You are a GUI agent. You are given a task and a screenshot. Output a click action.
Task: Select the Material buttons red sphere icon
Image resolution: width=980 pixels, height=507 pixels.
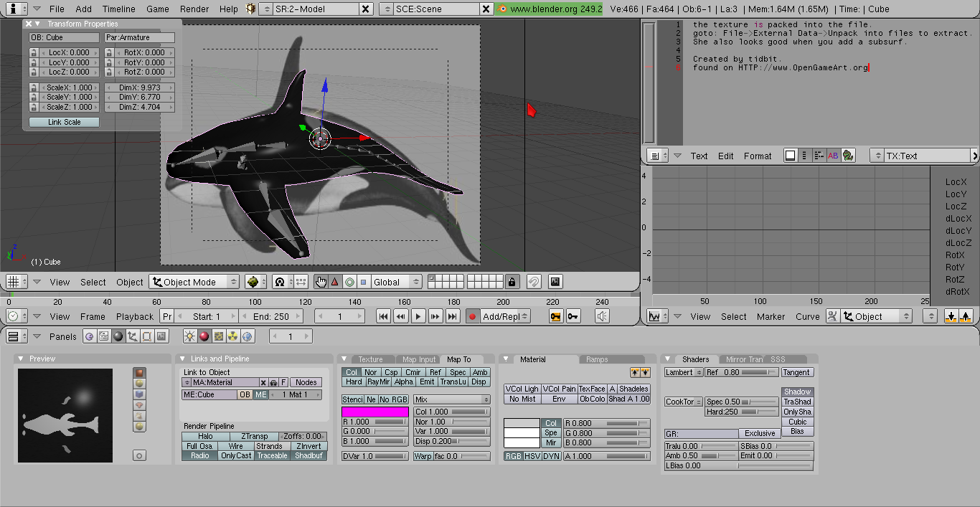coord(204,336)
